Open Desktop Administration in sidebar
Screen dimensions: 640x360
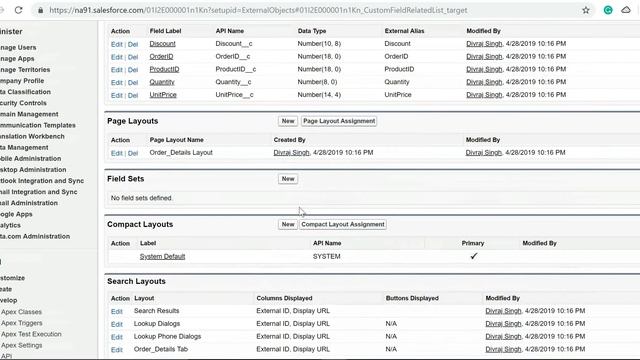(x=33, y=169)
